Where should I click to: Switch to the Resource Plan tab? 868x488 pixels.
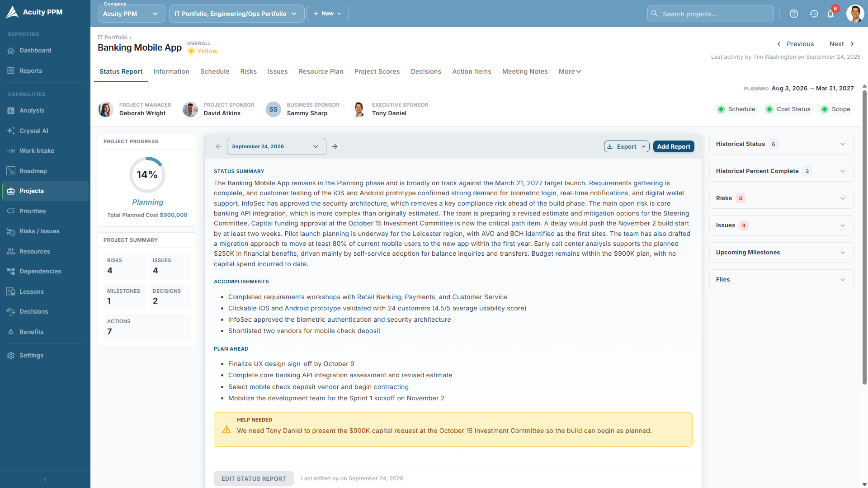(x=321, y=71)
